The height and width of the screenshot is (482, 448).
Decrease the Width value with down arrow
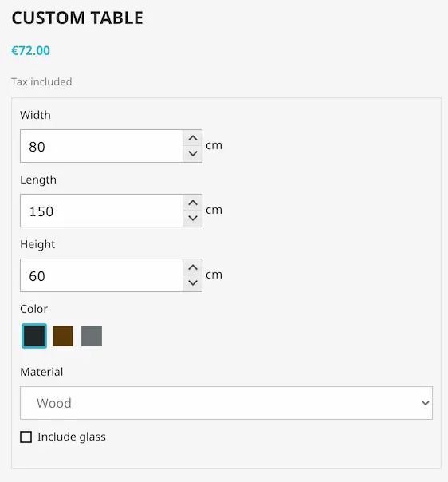click(193, 154)
